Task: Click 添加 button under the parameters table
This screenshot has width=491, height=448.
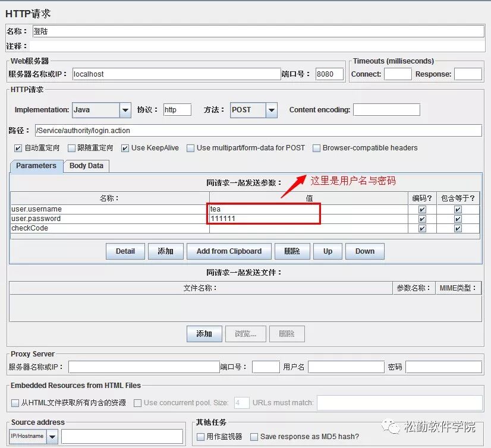Action: click(x=166, y=251)
